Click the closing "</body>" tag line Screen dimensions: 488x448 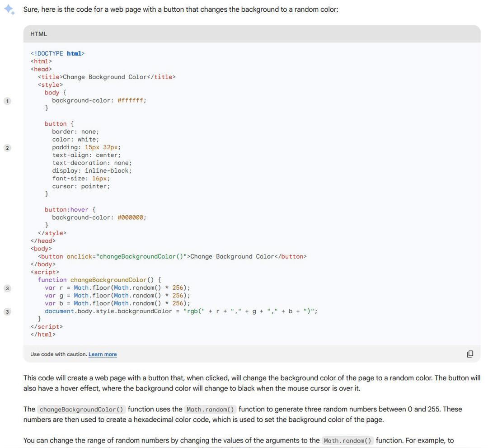[x=43, y=264]
